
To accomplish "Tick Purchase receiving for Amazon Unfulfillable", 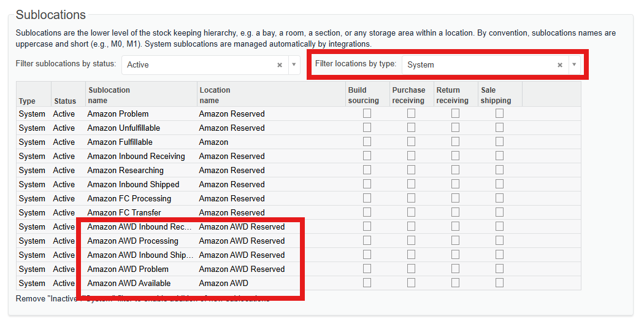I will (x=411, y=128).
